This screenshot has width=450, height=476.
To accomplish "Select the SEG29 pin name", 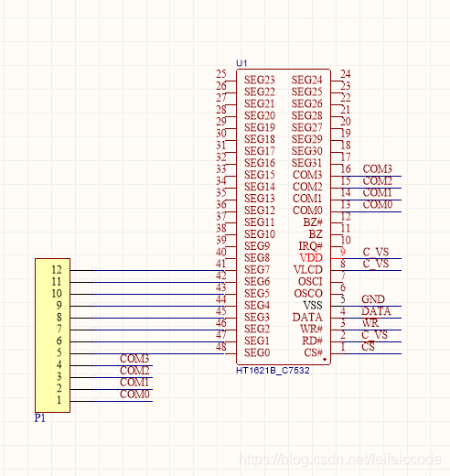I will [x=306, y=139].
